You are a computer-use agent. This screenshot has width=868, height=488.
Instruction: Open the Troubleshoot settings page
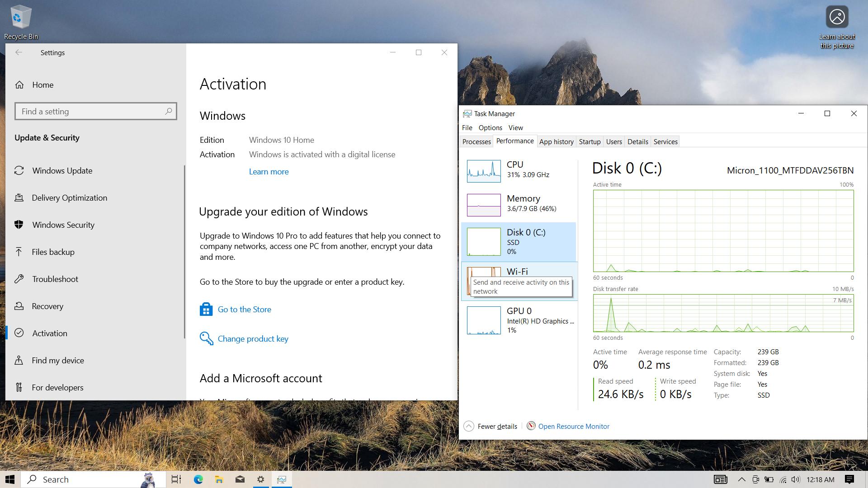pos(95,279)
